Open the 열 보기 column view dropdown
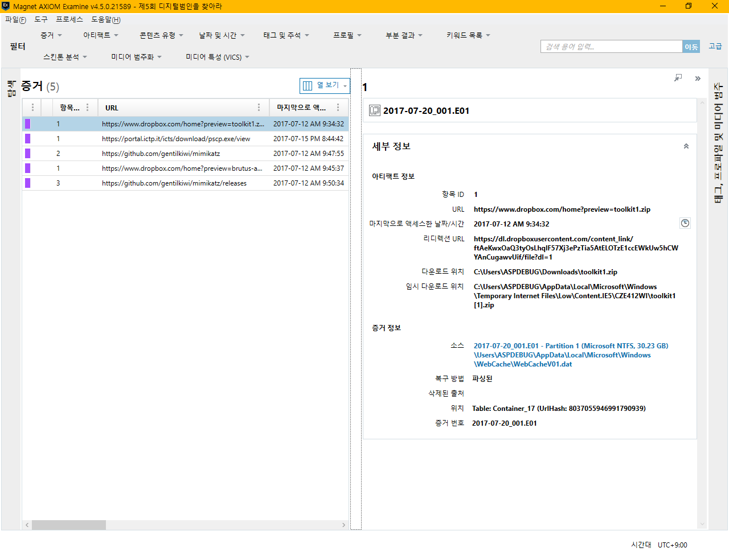Screen dimensions: 729x560 (325, 85)
